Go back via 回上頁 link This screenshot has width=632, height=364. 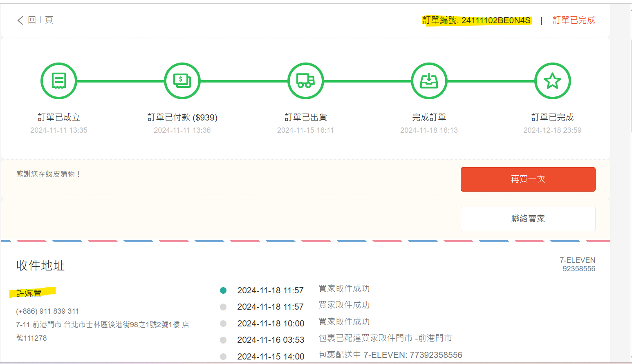40,20
